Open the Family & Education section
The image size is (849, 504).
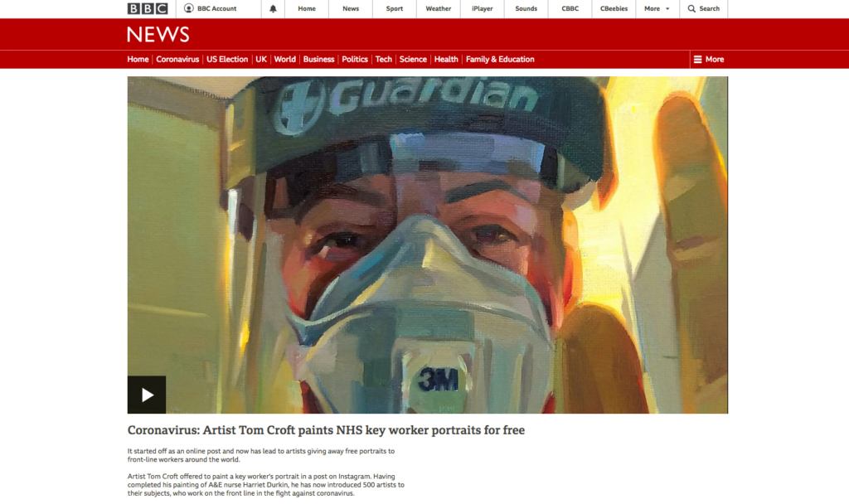[x=500, y=60]
